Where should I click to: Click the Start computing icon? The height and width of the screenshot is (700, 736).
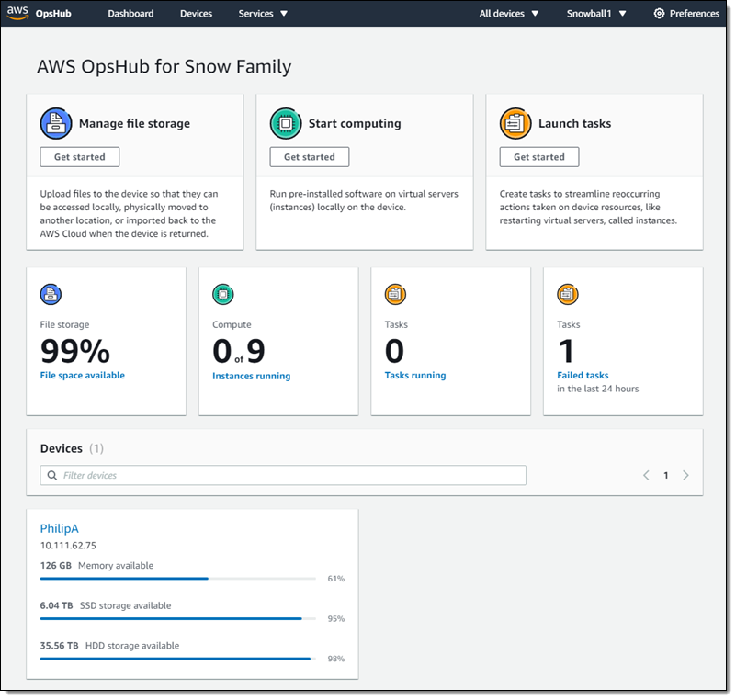coord(284,123)
